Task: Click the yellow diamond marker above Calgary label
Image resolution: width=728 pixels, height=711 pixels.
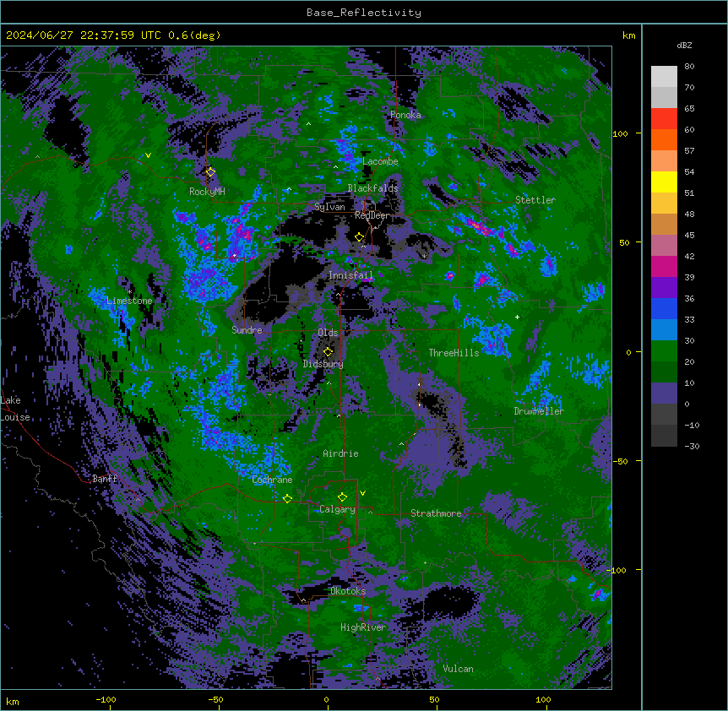Action: point(342,497)
